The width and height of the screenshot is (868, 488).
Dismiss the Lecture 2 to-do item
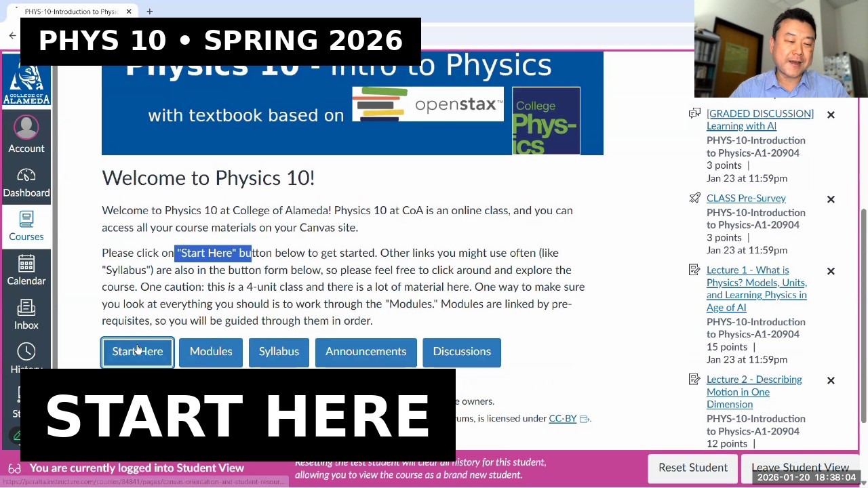(831, 380)
